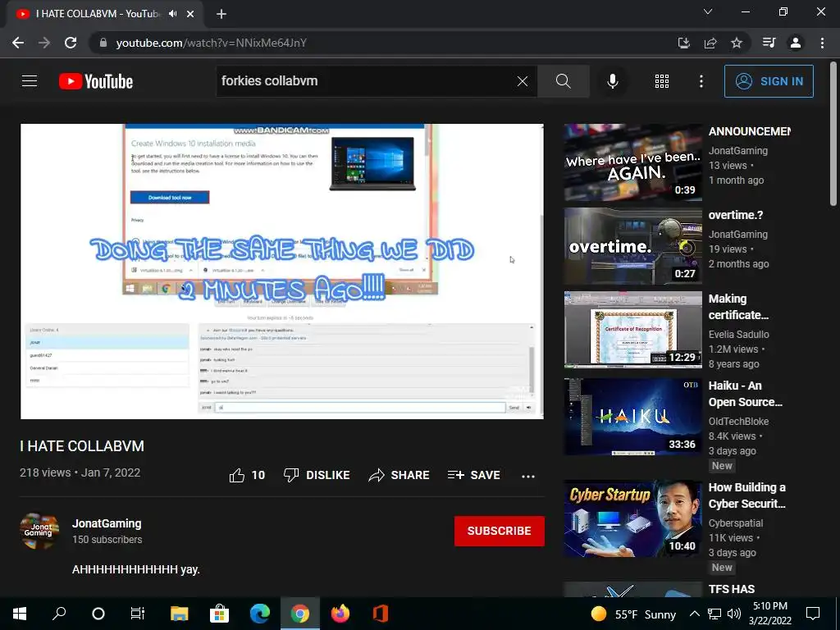Click How Building a Cyber Securit title

point(746,495)
